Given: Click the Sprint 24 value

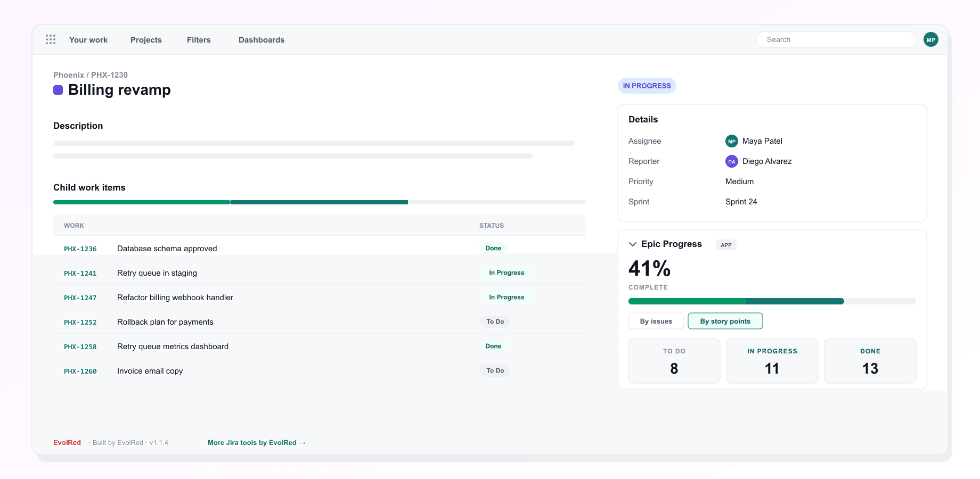Looking at the screenshot, I should (x=741, y=202).
